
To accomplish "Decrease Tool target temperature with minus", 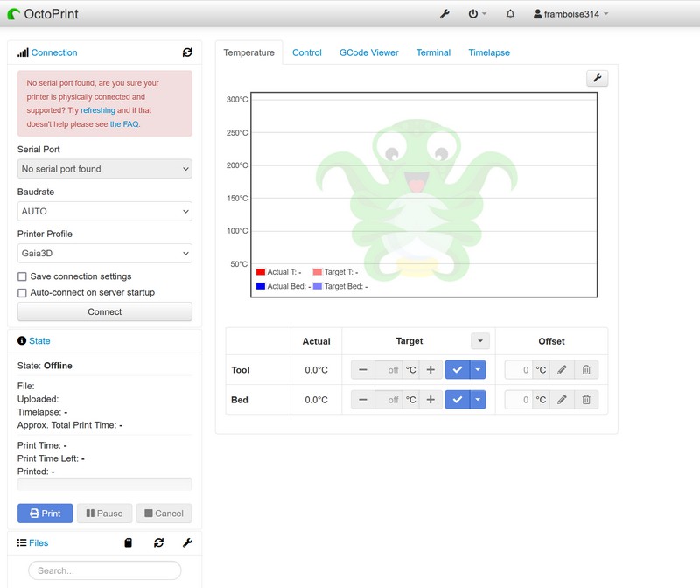I will (x=363, y=369).
